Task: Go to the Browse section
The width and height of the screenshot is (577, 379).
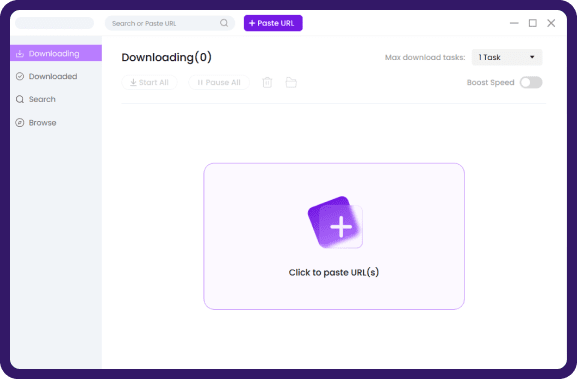Action: (36, 123)
